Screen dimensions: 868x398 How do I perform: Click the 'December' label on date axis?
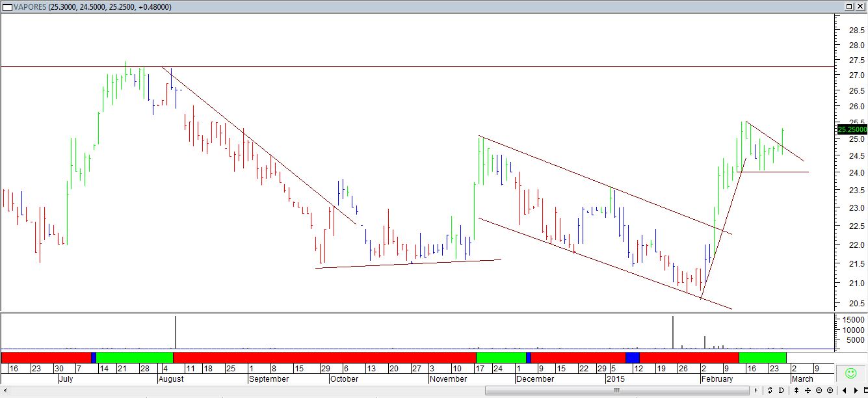535,378
